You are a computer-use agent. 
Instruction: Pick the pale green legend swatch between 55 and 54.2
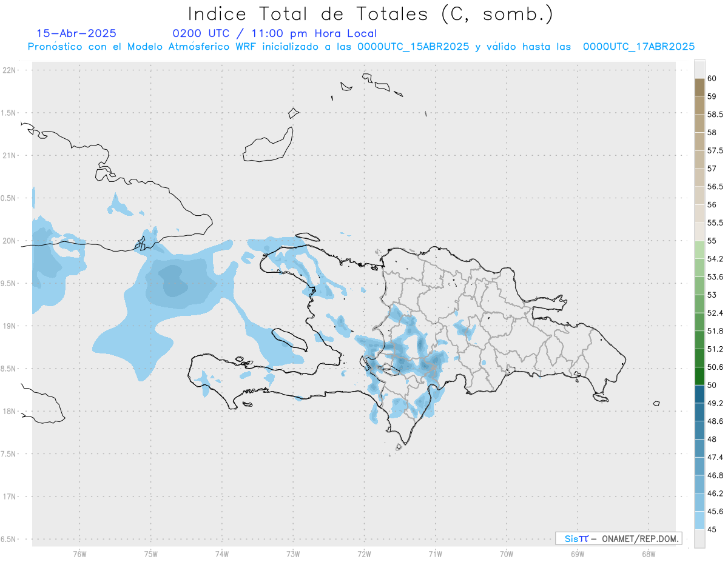[699, 250]
